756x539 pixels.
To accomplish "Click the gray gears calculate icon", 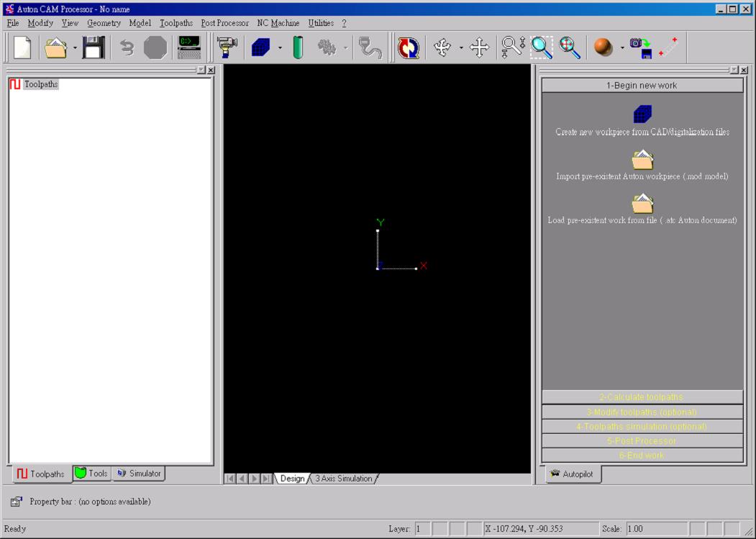I will click(327, 47).
